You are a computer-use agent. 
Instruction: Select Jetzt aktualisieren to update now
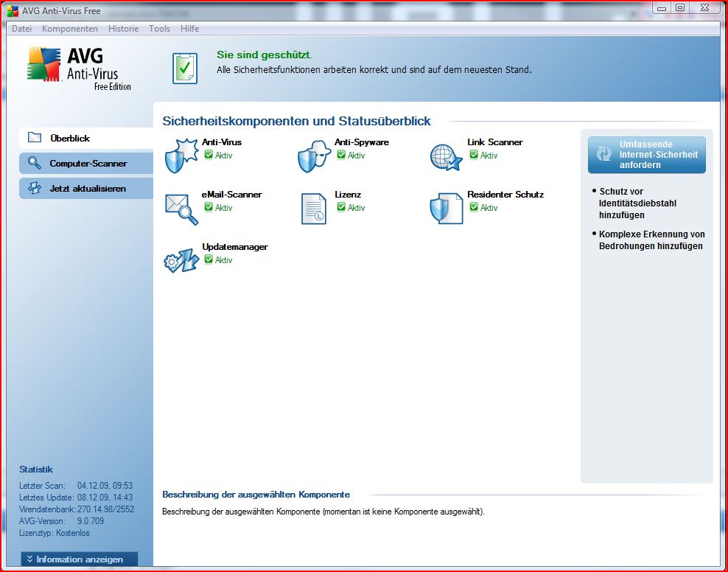point(86,189)
